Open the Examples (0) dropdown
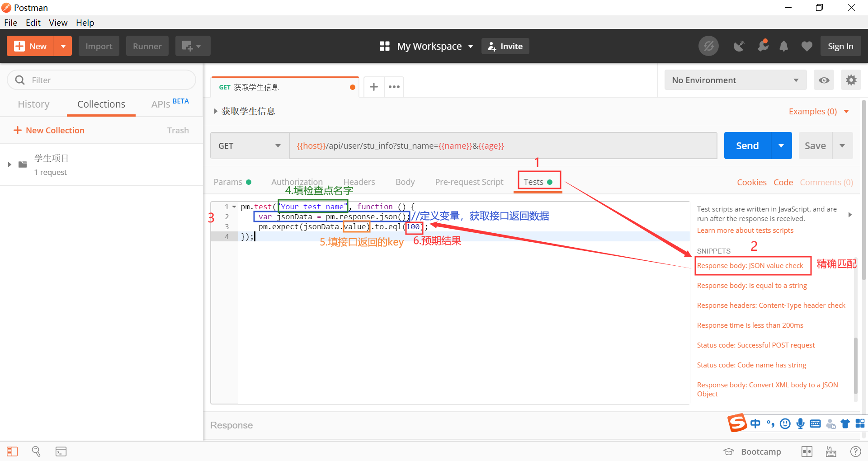This screenshot has width=868, height=461. pos(819,111)
